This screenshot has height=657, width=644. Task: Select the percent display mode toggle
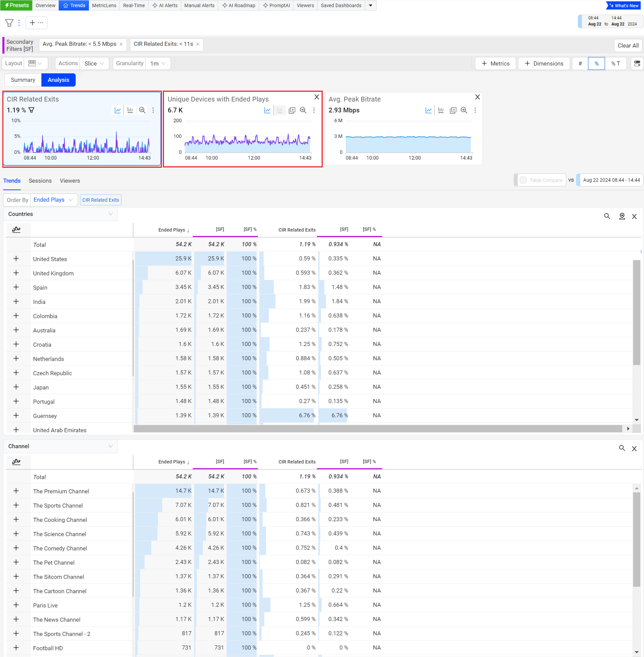pos(596,63)
